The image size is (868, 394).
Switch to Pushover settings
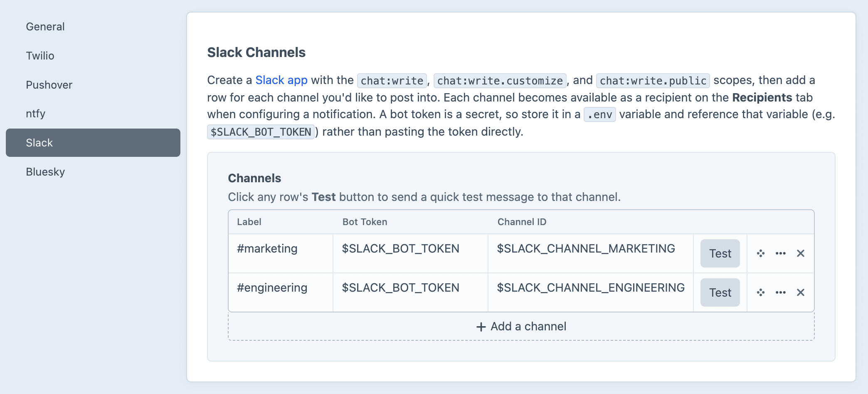click(x=93, y=85)
